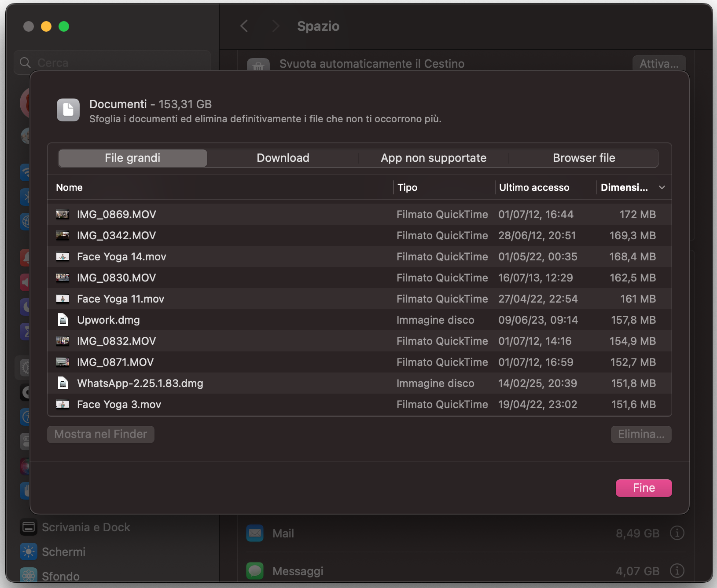Image resolution: width=717 pixels, height=588 pixels.
Task: Click the Upwork.dmg disk image icon
Action: 63,320
